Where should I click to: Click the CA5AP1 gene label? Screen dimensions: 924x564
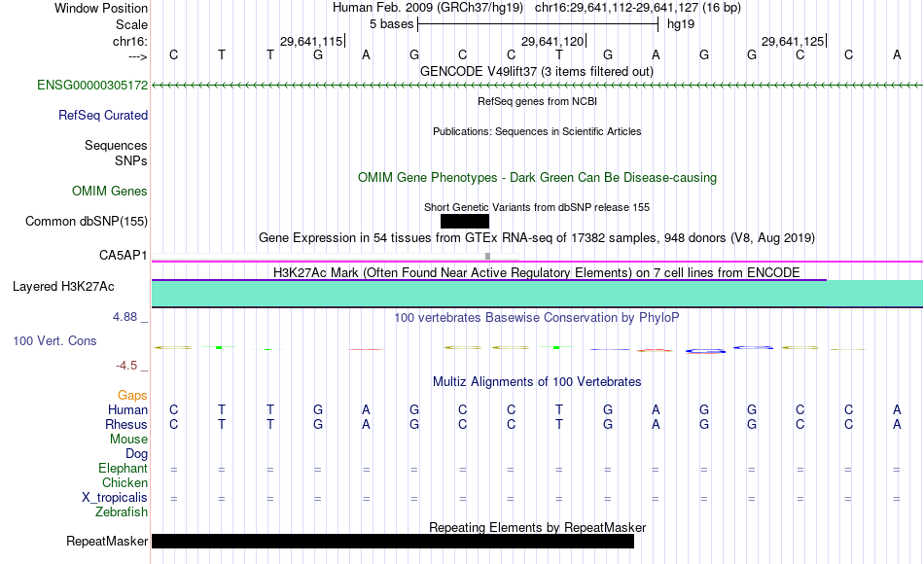123,255
